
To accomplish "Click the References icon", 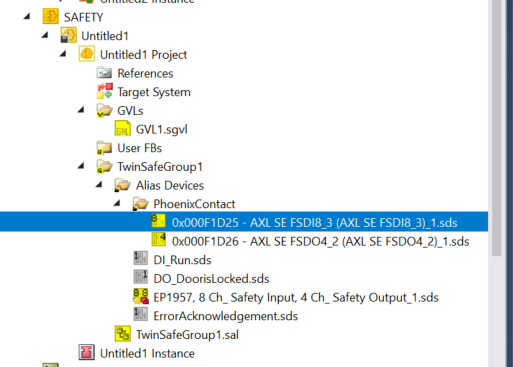I will (105, 73).
